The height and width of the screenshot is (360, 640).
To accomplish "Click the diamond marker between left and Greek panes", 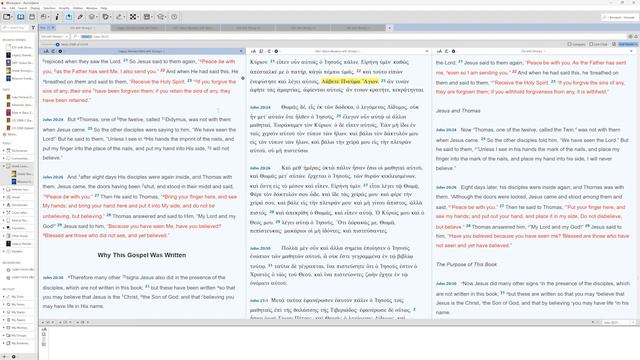I will coord(243,78).
